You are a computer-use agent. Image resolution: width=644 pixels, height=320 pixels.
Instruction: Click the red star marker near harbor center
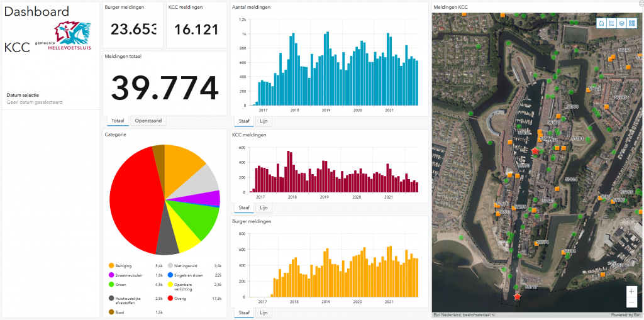[x=535, y=151]
